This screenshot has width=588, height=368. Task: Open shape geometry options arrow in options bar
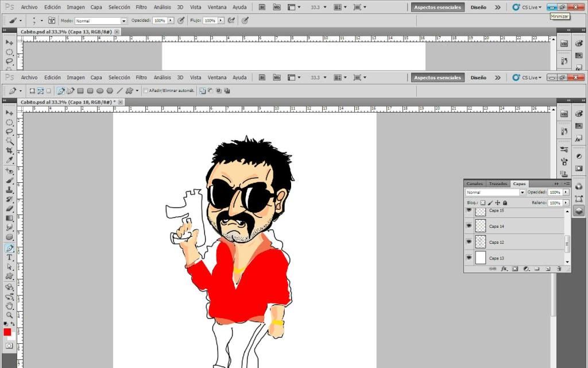(x=137, y=90)
